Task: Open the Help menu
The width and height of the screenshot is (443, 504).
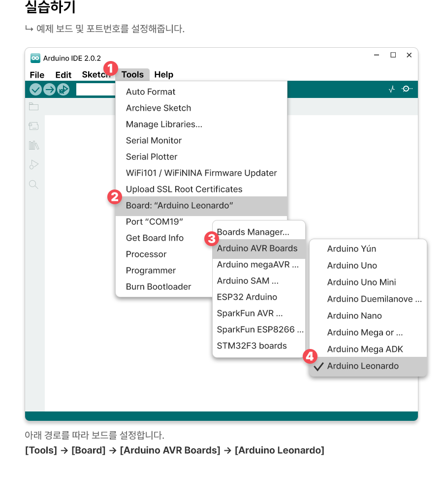Action: [x=163, y=75]
